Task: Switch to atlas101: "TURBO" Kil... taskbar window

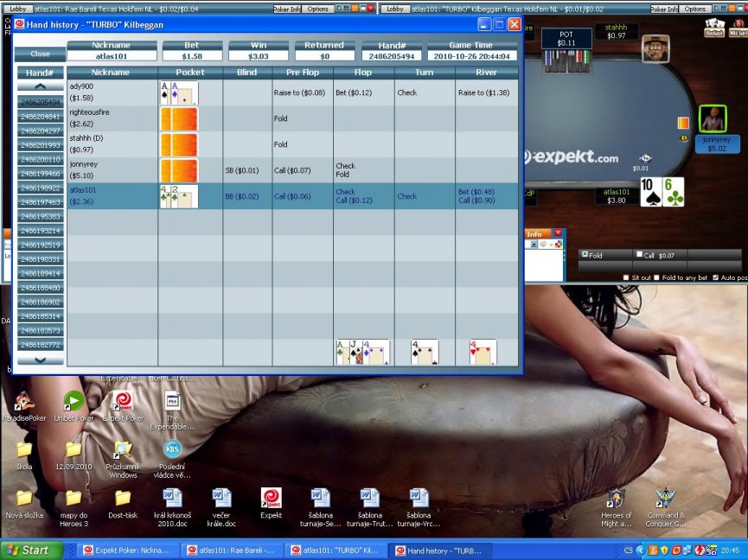Action: click(337, 550)
